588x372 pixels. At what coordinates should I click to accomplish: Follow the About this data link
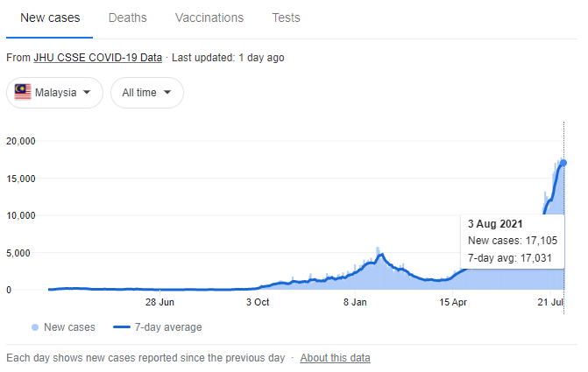(x=335, y=358)
